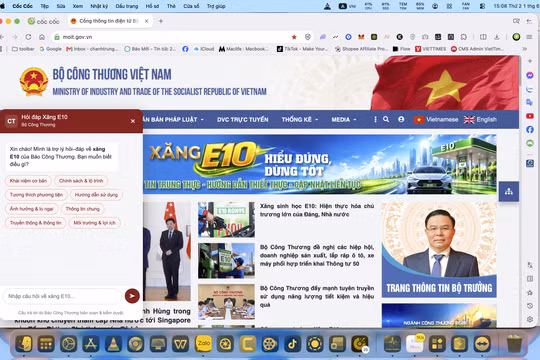Send the E10 chatbot question
This screenshot has width=540, height=360.
tap(132, 296)
